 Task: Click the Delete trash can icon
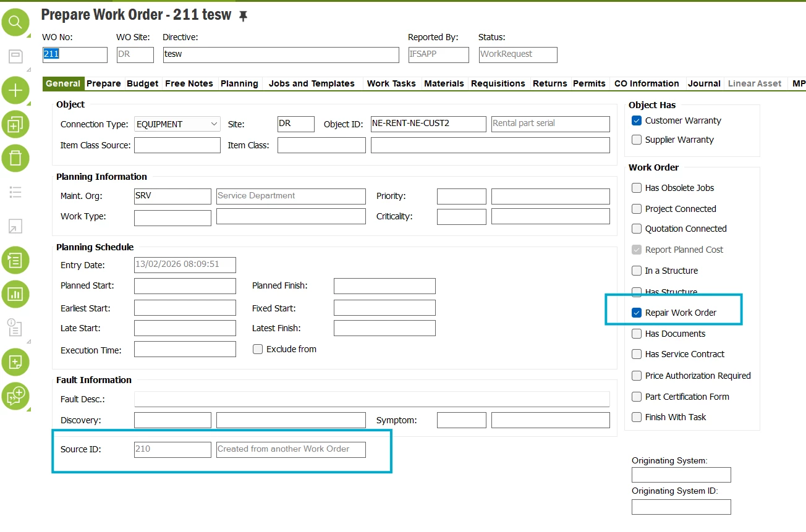tap(15, 158)
